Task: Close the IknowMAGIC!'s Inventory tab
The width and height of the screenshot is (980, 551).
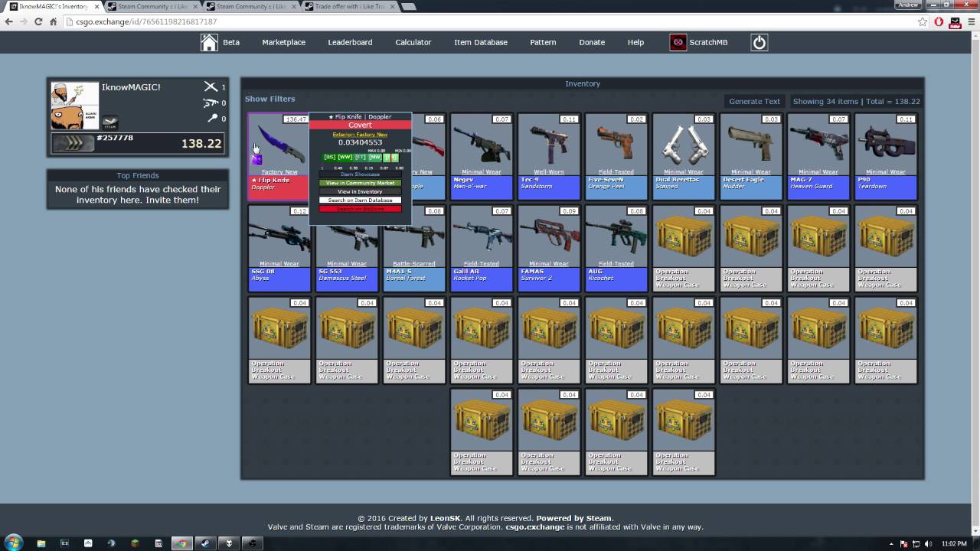Action: (x=96, y=6)
